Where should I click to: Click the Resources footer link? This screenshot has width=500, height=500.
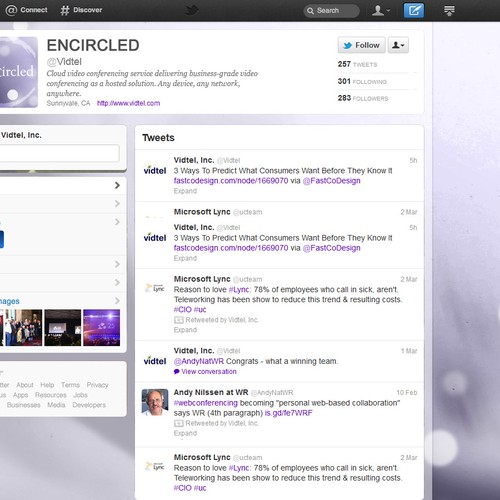tap(51, 395)
